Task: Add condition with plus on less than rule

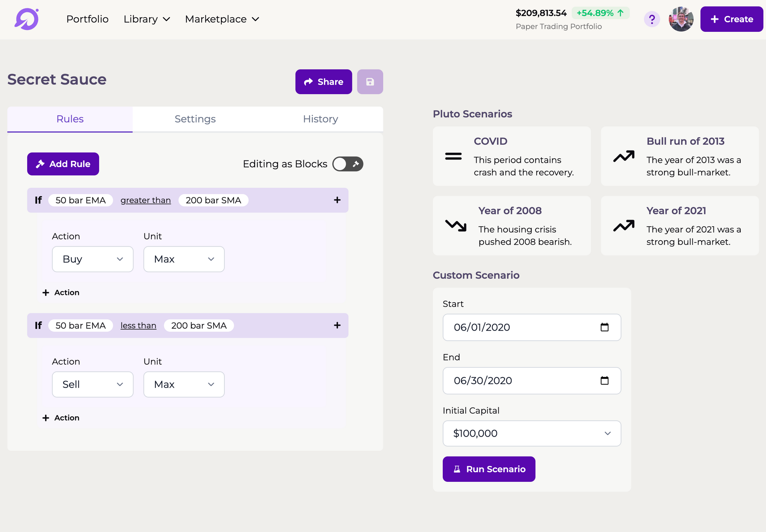Action: point(337,325)
